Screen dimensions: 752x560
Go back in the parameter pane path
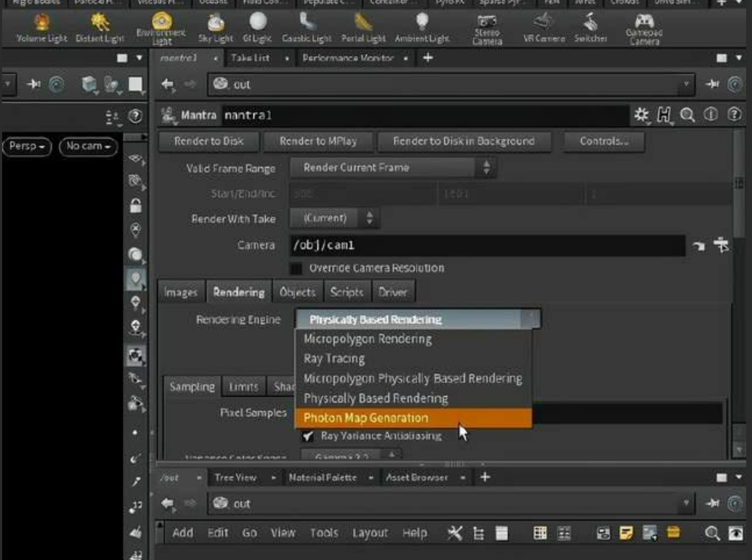click(167, 84)
